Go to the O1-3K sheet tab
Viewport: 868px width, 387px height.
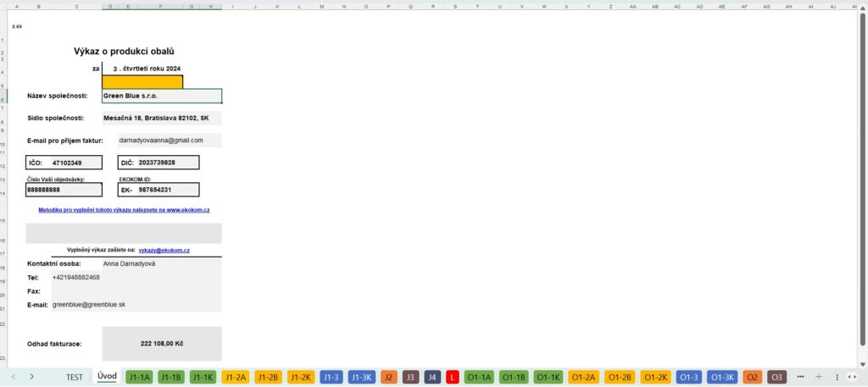(721, 377)
